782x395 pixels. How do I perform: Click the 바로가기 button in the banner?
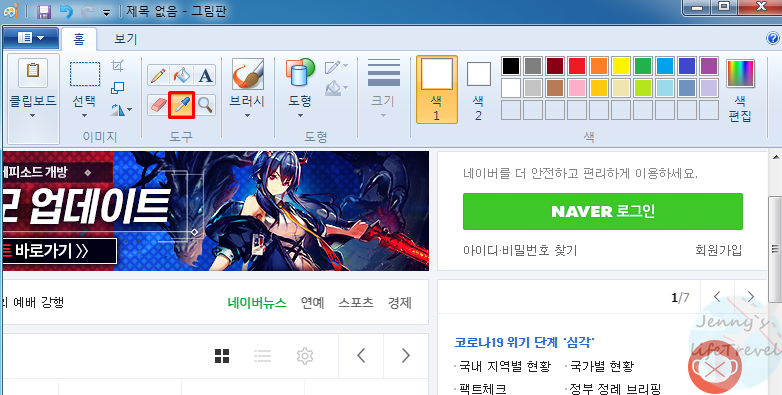click(59, 251)
